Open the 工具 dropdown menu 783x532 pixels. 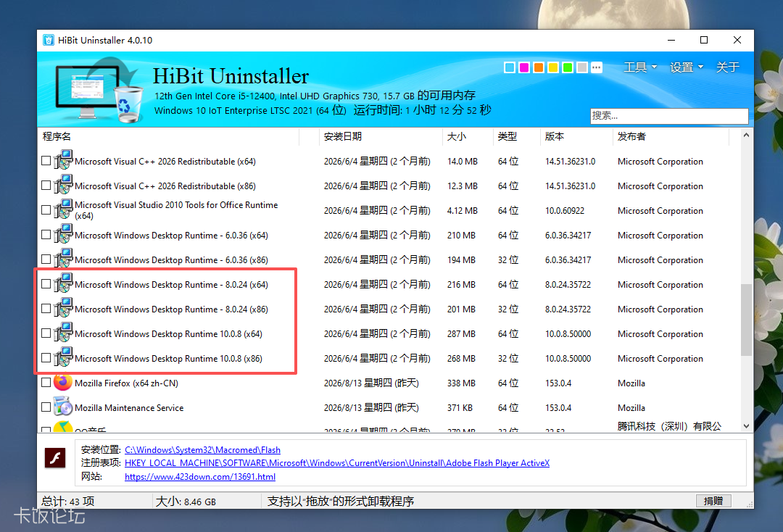639,67
